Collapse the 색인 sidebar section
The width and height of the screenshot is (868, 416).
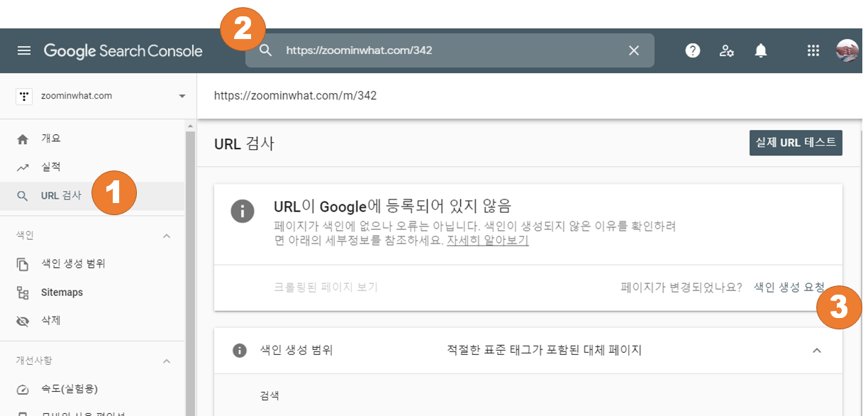(x=167, y=236)
